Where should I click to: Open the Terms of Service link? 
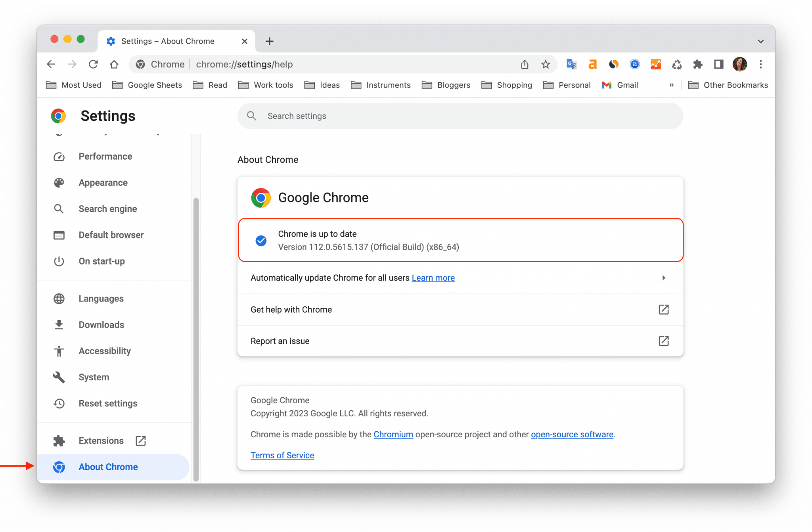282,455
